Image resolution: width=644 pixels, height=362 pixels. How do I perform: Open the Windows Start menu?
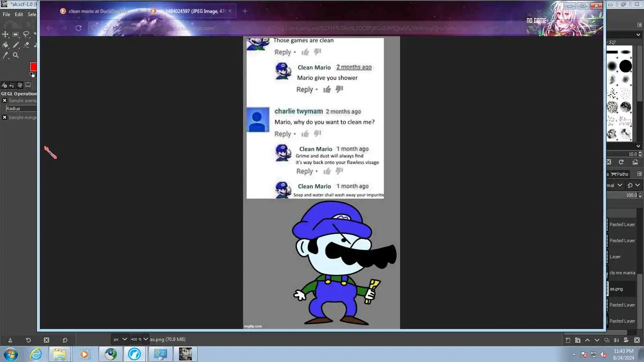(11, 354)
